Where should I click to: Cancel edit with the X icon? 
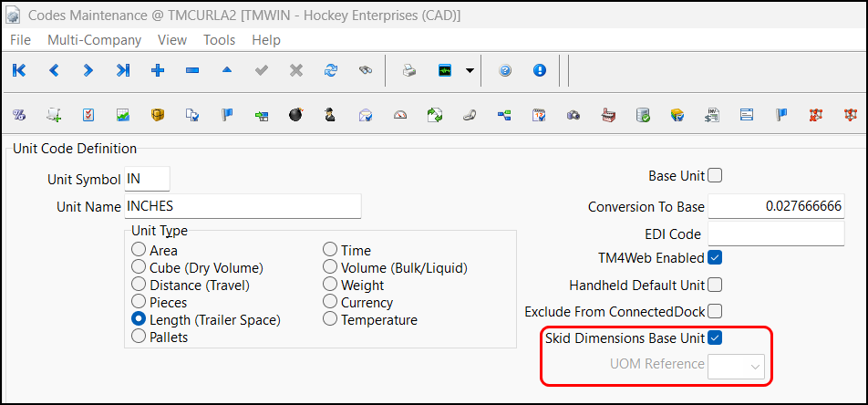(296, 70)
